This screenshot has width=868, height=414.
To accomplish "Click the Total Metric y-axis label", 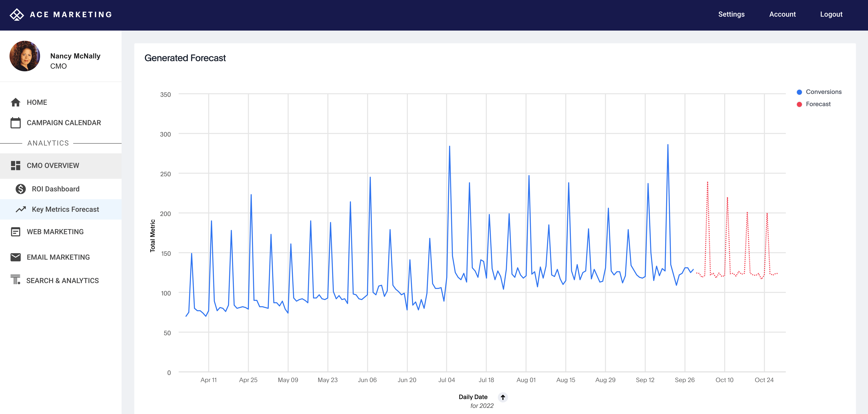I will click(153, 236).
